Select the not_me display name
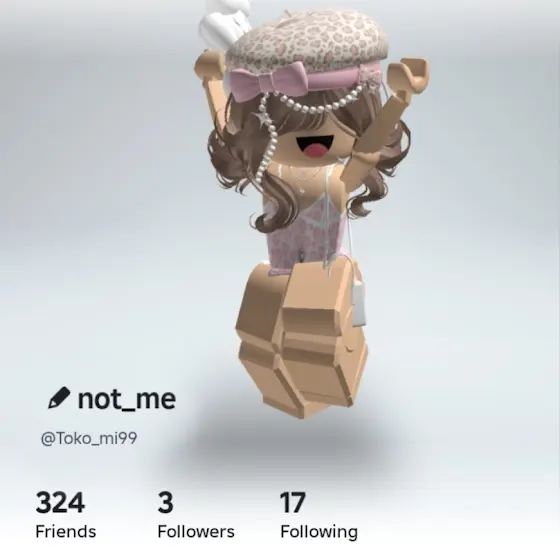This screenshot has height=560, width=560. click(127, 399)
